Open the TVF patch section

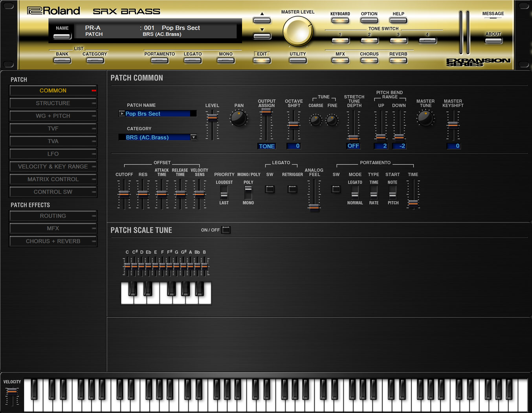tap(53, 129)
